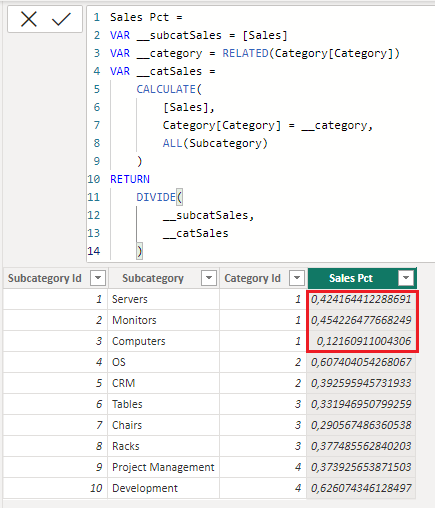This screenshot has width=435, height=508.
Task: Click the Sales Pct value 0,331946950799259
Action: pos(361,404)
